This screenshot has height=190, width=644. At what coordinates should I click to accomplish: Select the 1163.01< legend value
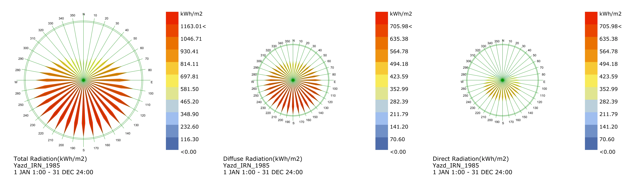193,26
